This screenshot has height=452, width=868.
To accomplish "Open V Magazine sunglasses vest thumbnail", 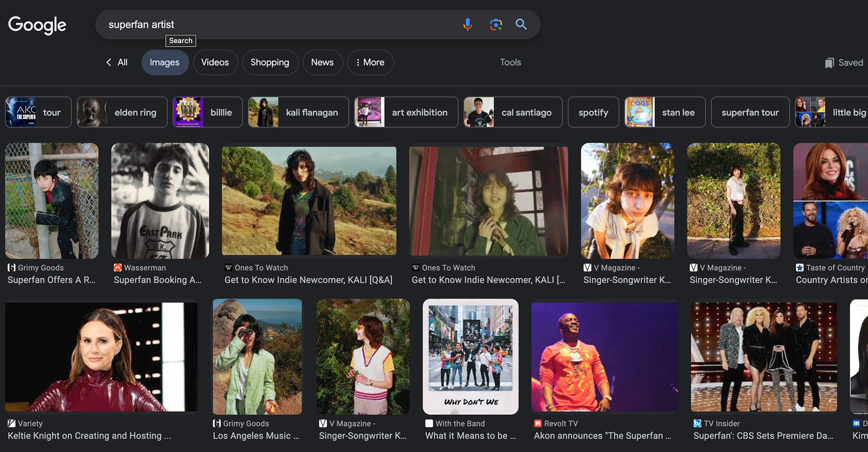I will [363, 357].
